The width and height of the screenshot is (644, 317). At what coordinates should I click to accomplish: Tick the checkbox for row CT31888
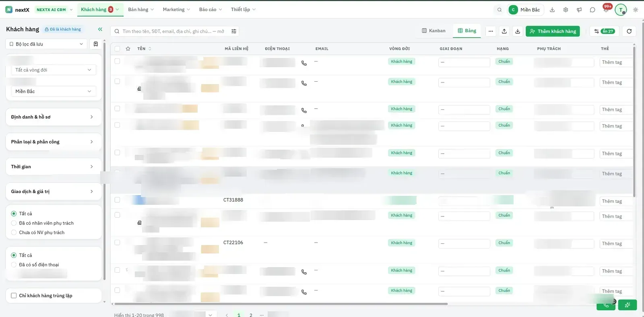[117, 200]
